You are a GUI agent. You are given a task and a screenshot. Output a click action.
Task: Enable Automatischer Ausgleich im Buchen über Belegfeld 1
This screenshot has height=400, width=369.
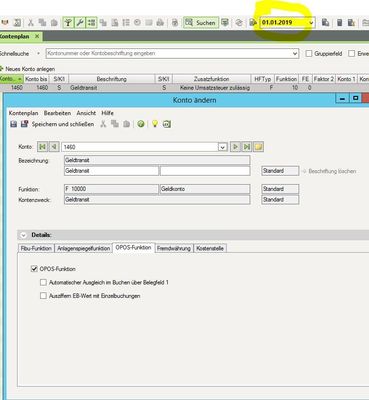43,282
